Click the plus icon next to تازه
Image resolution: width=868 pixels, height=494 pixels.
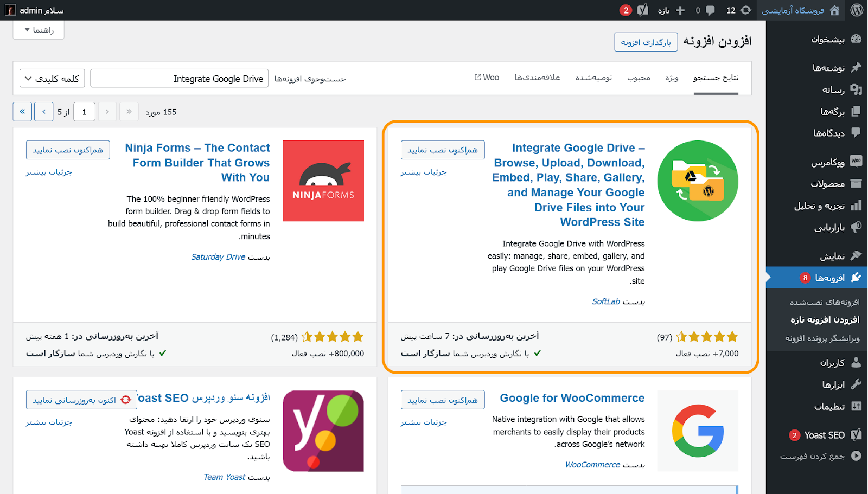point(680,10)
